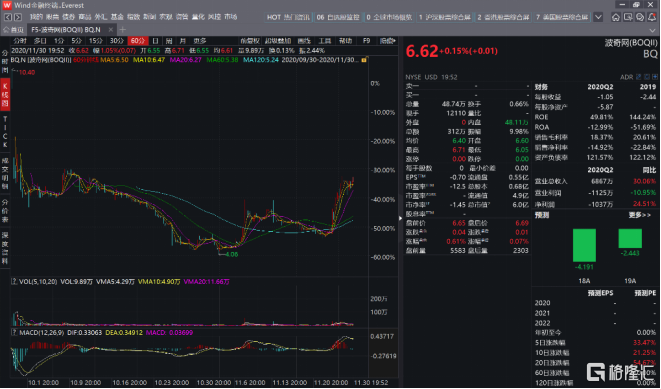Image resolution: width=661 pixels, height=389 pixels.
Task: Switch chart to 日 daily interval
Action: click(155, 41)
